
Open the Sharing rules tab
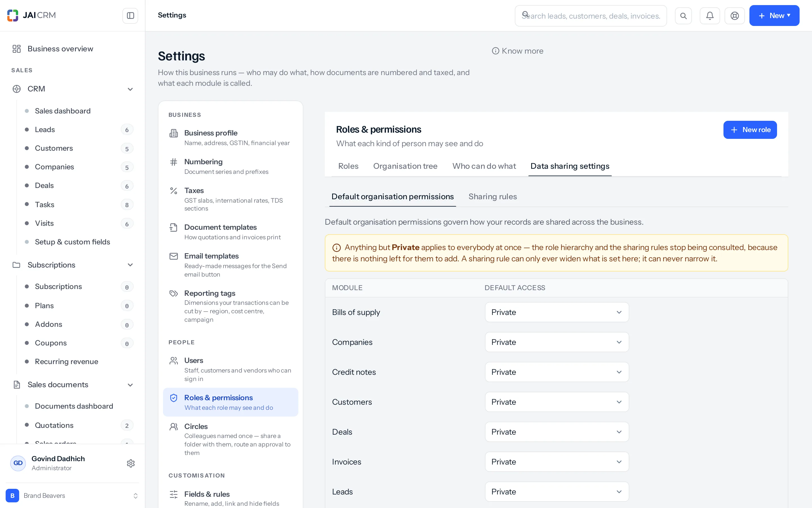point(492,196)
